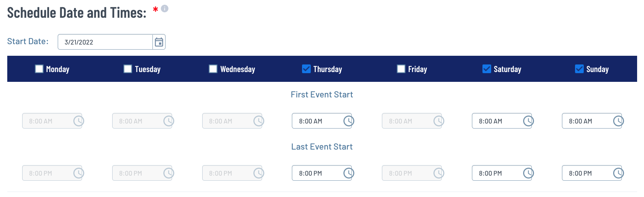Open Thursday first event time picker clock

(x=349, y=121)
